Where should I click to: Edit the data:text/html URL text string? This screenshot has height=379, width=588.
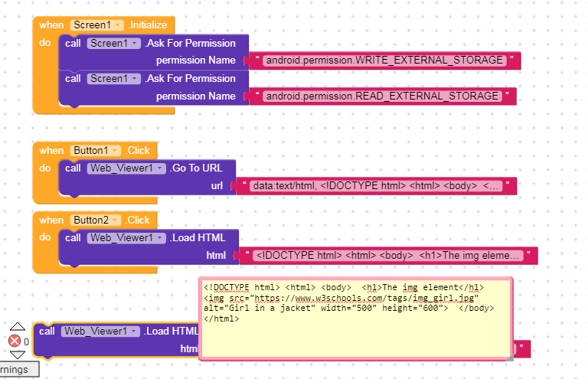coord(376,186)
